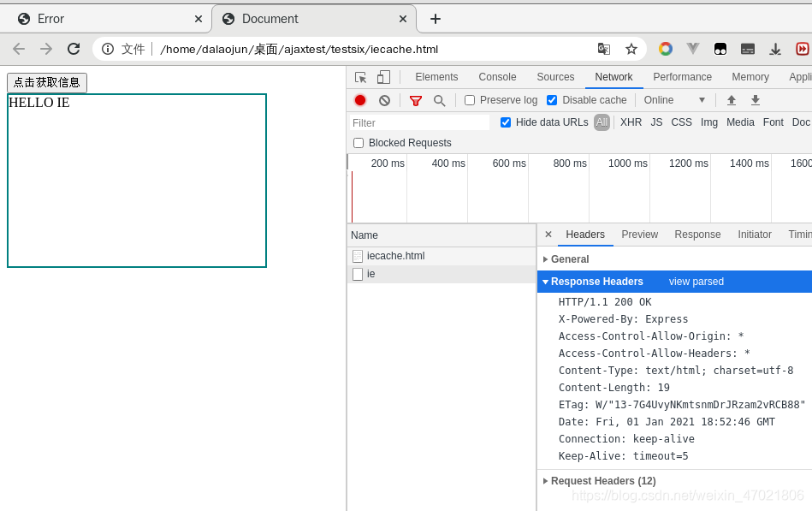Screen dimensions: 812x511
Task: Stop recording network log
Action: 360,100
